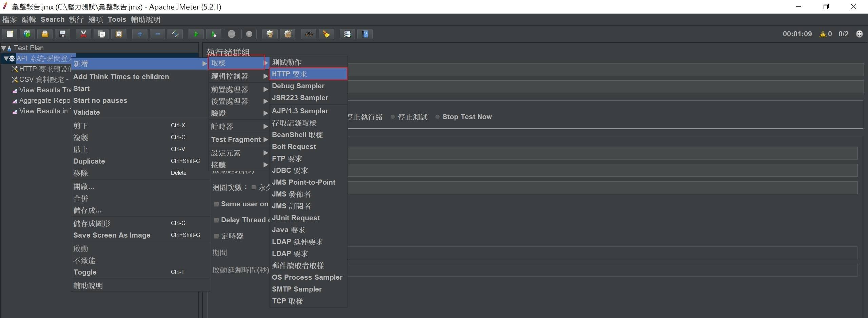Open the Tools menu
Image resolution: width=868 pixels, height=318 pixels.
(117, 19)
